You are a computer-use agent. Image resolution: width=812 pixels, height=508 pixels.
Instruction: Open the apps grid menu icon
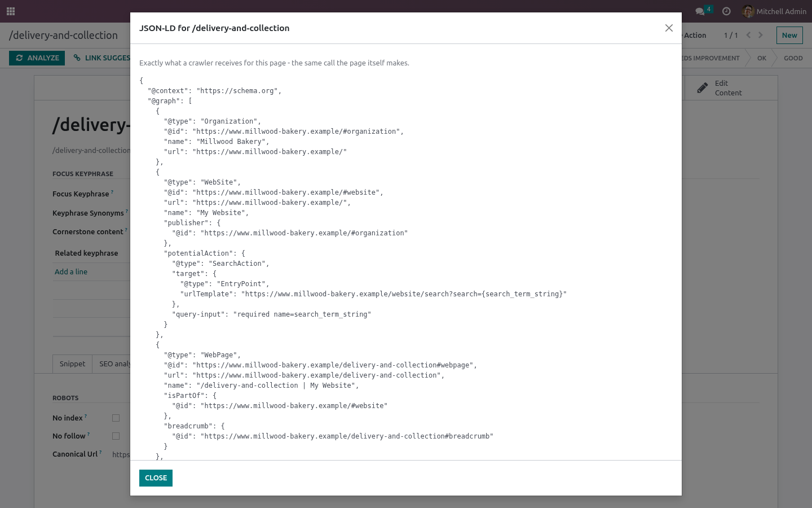pyautogui.click(x=11, y=11)
